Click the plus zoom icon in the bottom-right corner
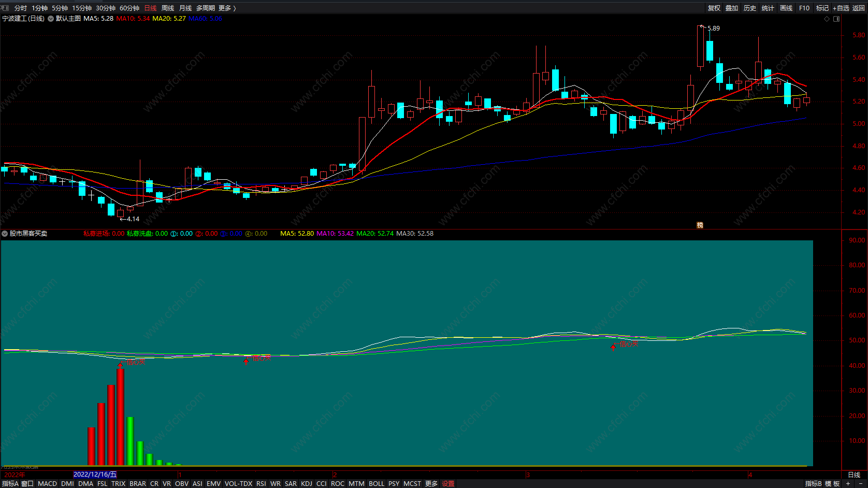Image resolution: width=868 pixels, height=488 pixels. coord(848,483)
